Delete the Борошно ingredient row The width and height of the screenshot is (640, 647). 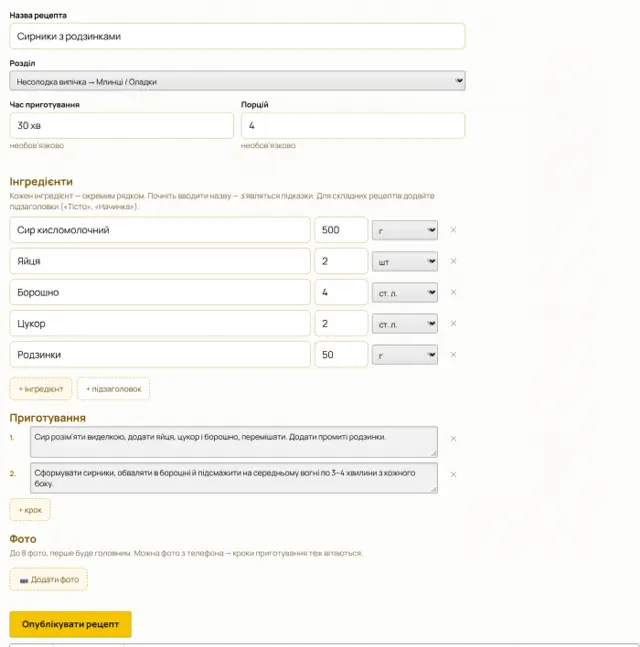pyautogui.click(x=453, y=292)
